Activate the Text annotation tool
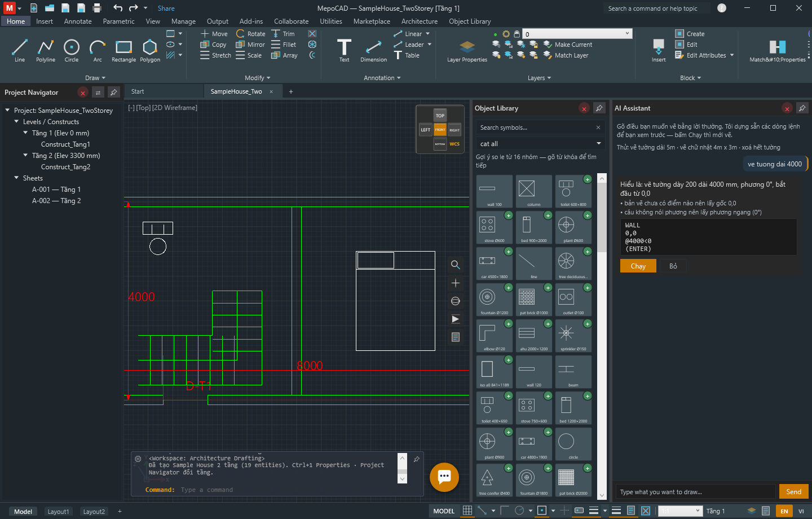Screen dimensions: 812x519 click(344, 50)
